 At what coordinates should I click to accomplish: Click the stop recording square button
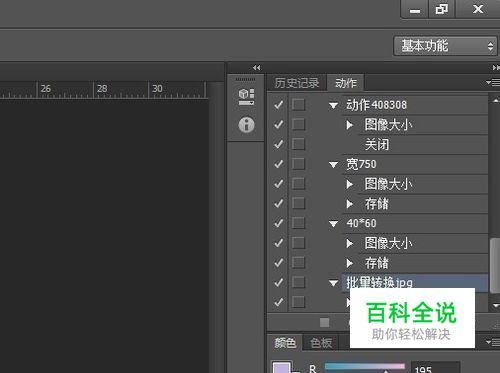pyautogui.click(x=324, y=322)
